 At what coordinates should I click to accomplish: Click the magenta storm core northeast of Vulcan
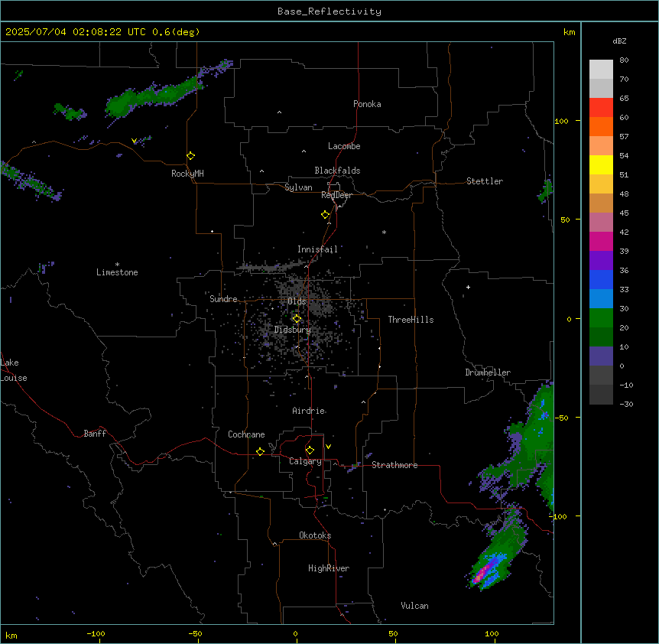pyautogui.click(x=482, y=574)
